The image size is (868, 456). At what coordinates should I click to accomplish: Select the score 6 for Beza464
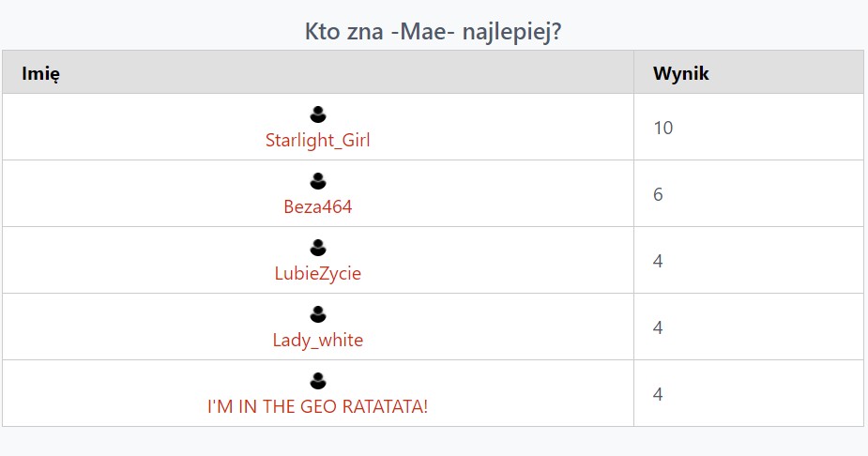(659, 194)
